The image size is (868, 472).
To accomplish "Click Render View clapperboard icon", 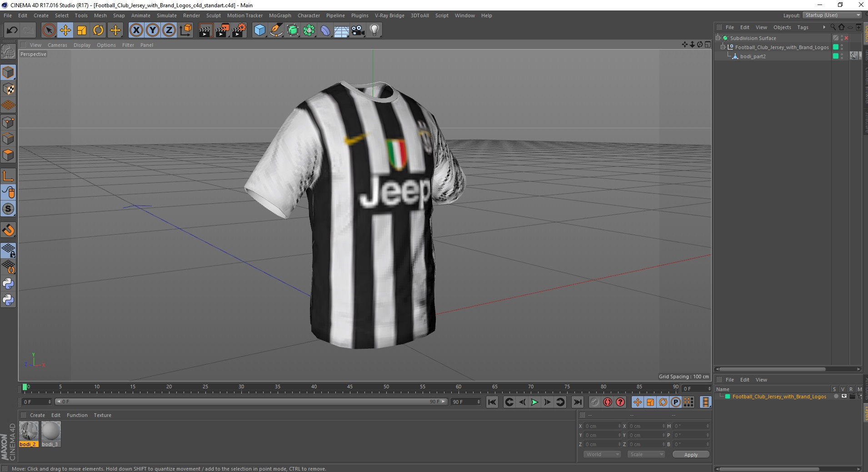I will (x=205, y=30).
